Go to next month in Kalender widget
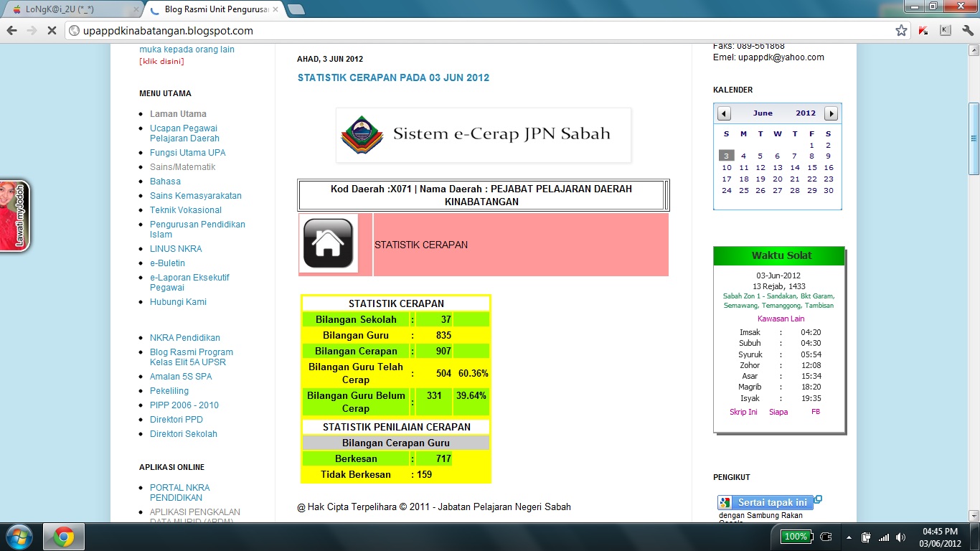 (831, 113)
